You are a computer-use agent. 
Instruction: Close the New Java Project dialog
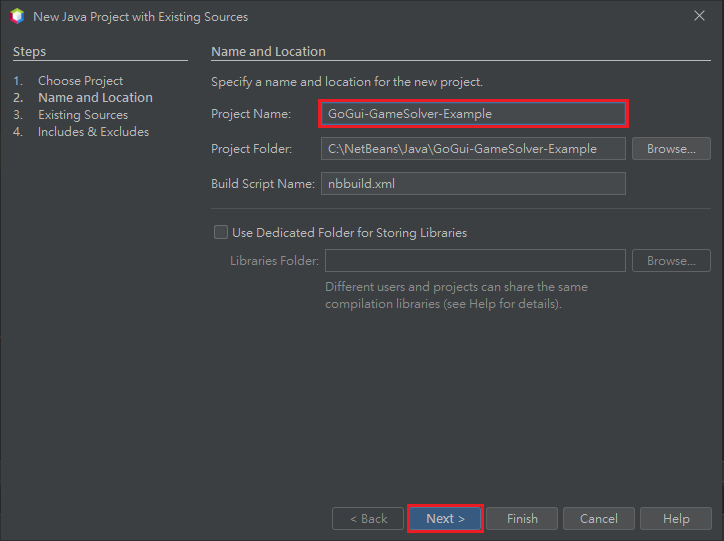[x=699, y=16]
